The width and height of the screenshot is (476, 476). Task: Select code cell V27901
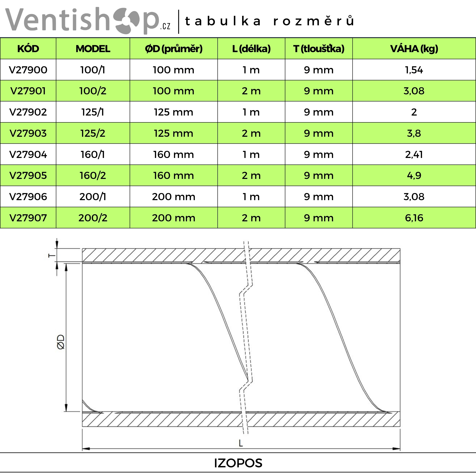coord(28,91)
